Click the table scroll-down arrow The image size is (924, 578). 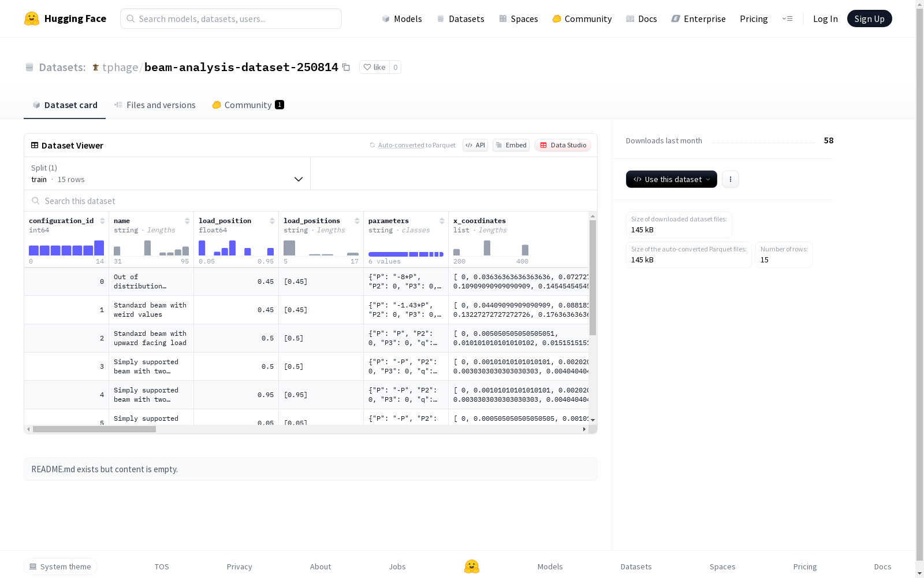[593, 420]
